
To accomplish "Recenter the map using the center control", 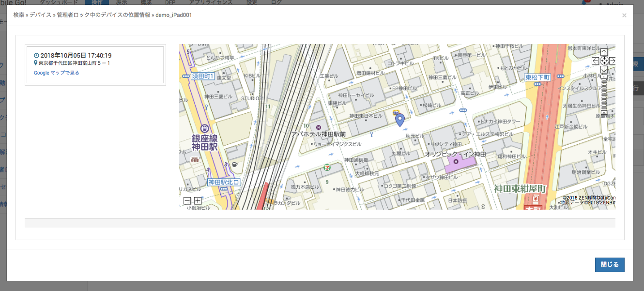I will click(x=604, y=61).
